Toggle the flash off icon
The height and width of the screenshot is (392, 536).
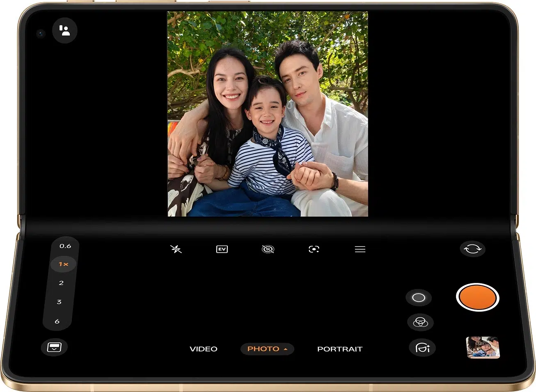click(x=176, y=249)
